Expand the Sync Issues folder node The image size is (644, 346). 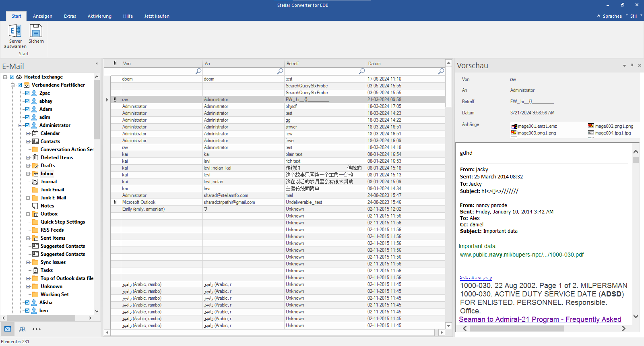28,262
